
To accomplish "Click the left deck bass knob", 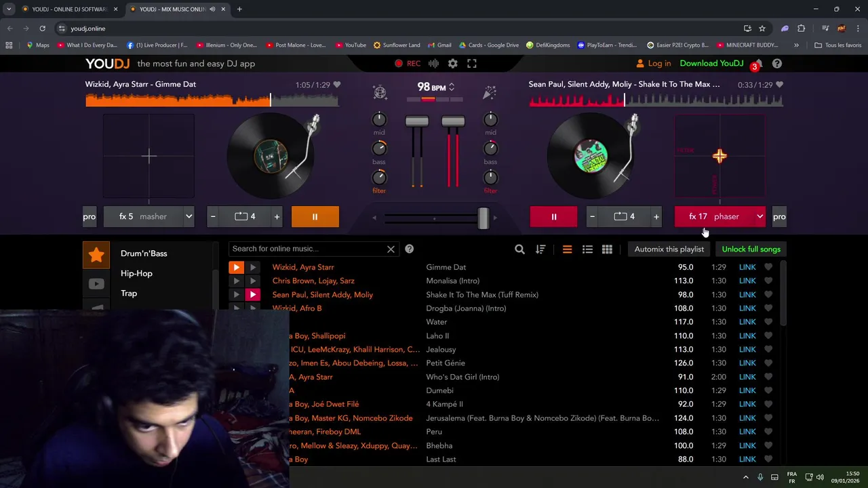I will coord(379,148).
